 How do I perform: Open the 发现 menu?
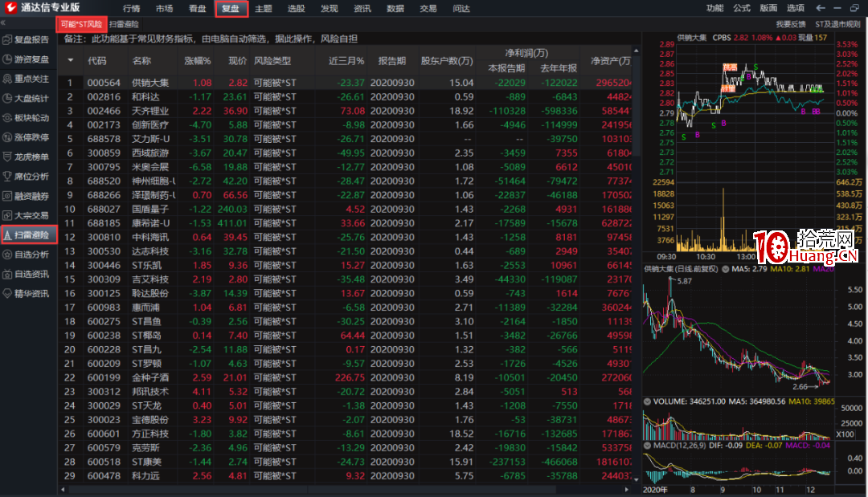coord(330,8)
